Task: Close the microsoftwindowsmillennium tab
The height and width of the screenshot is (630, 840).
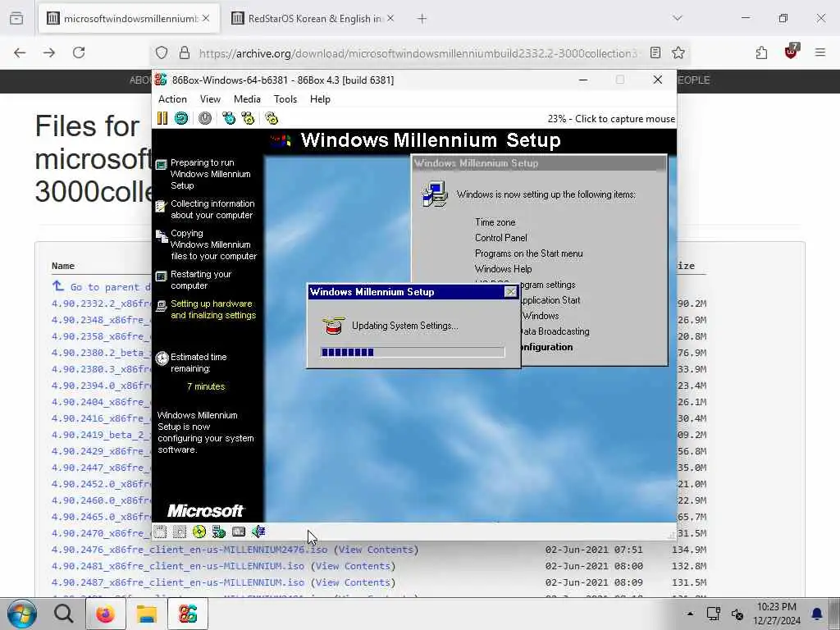Action: click(x=206, y=18)
